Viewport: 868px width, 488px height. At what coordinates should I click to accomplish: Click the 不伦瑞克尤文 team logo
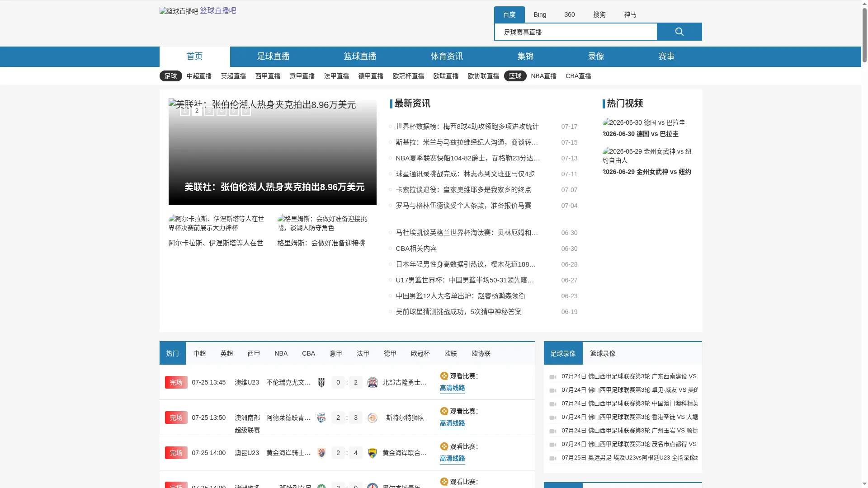(x=321, y=383)
